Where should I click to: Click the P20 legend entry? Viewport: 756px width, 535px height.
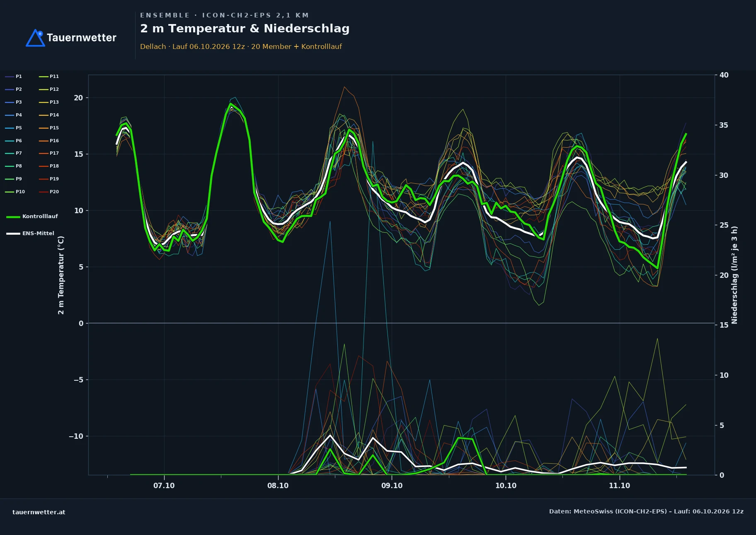point(49,192)
